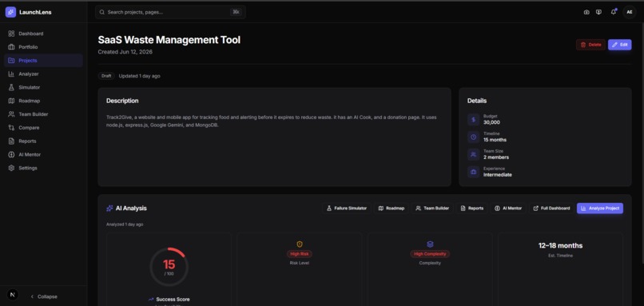Open Projects in the sidebar
This screenshot has width=644, height=306.
coord(43,61)
